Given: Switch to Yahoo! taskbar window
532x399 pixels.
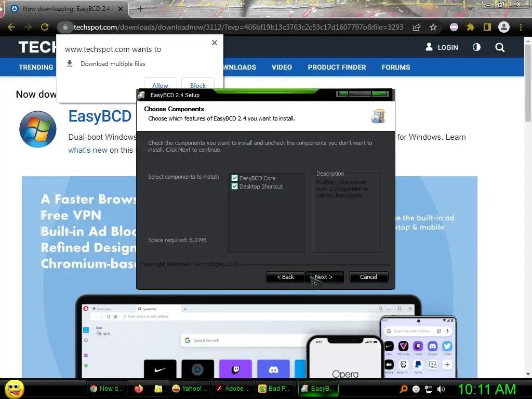Looking at the screenshot, I should (x=190, y=389).
